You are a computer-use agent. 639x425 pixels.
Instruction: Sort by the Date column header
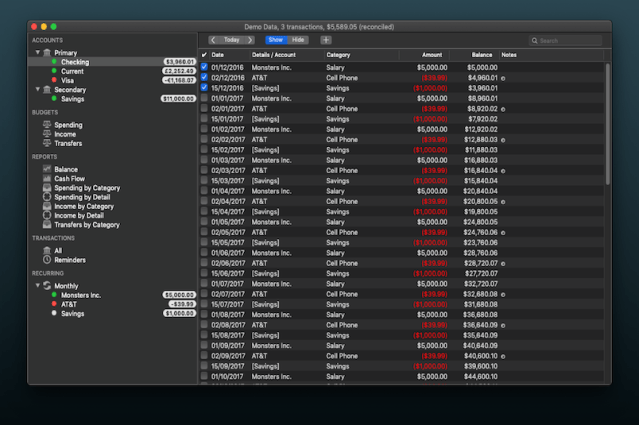(x=229, y=55)
